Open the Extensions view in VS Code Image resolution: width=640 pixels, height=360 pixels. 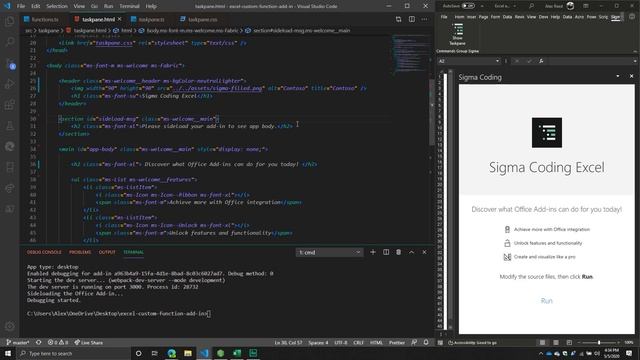click(10, 105)
